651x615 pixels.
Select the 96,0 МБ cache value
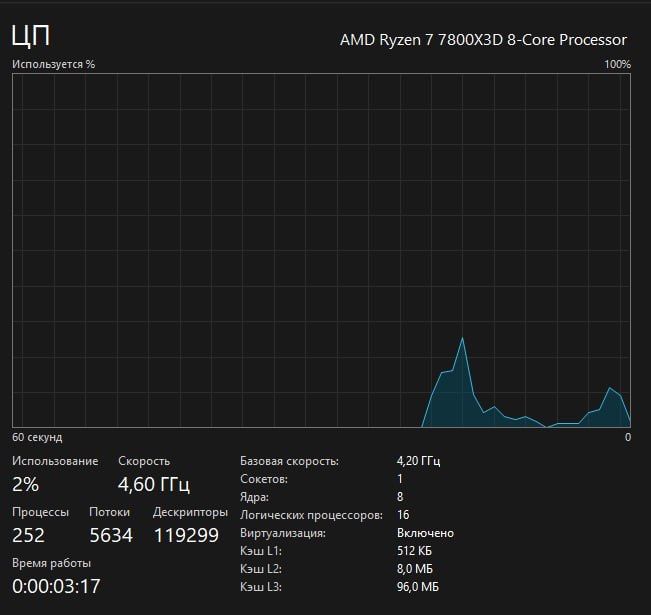point(418,587)
